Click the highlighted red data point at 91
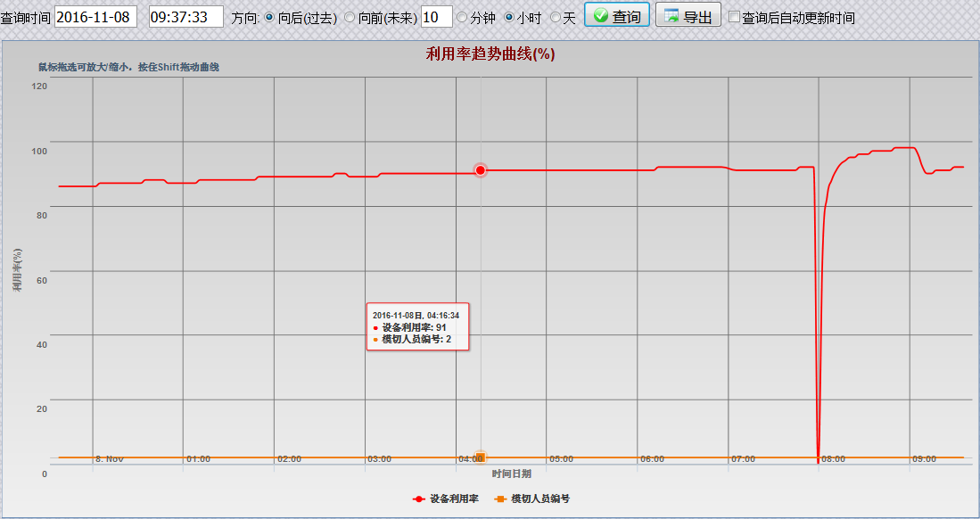Screen dimensions: 980x519 coord(481,170)
